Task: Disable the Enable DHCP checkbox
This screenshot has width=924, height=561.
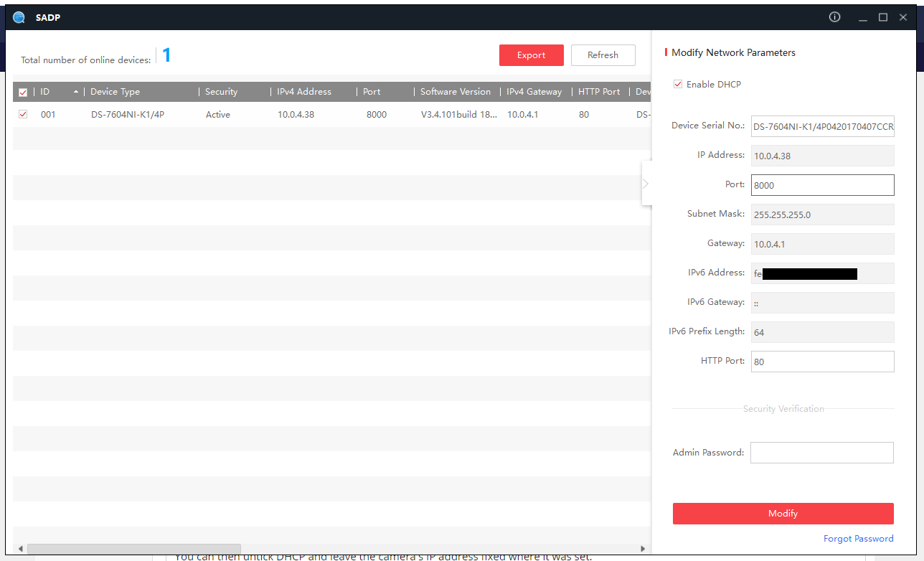Action: 678,84
